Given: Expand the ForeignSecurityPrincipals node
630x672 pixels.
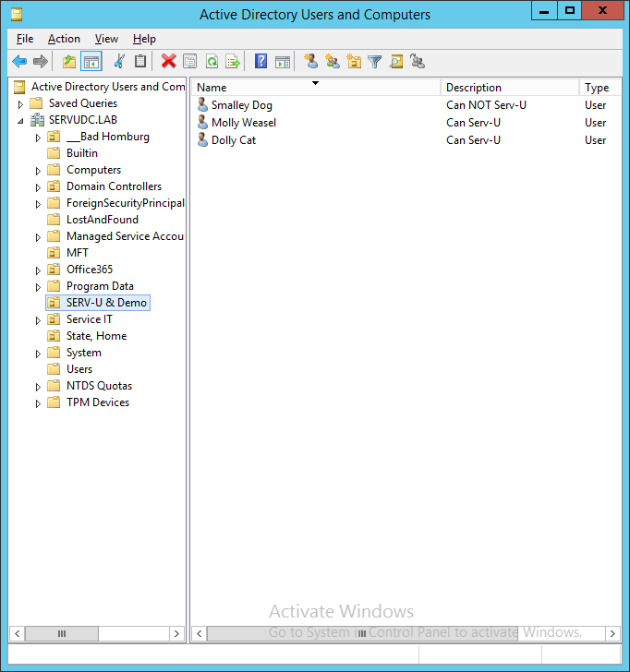Looking at the screenshot, I should [x=38, y=204].
